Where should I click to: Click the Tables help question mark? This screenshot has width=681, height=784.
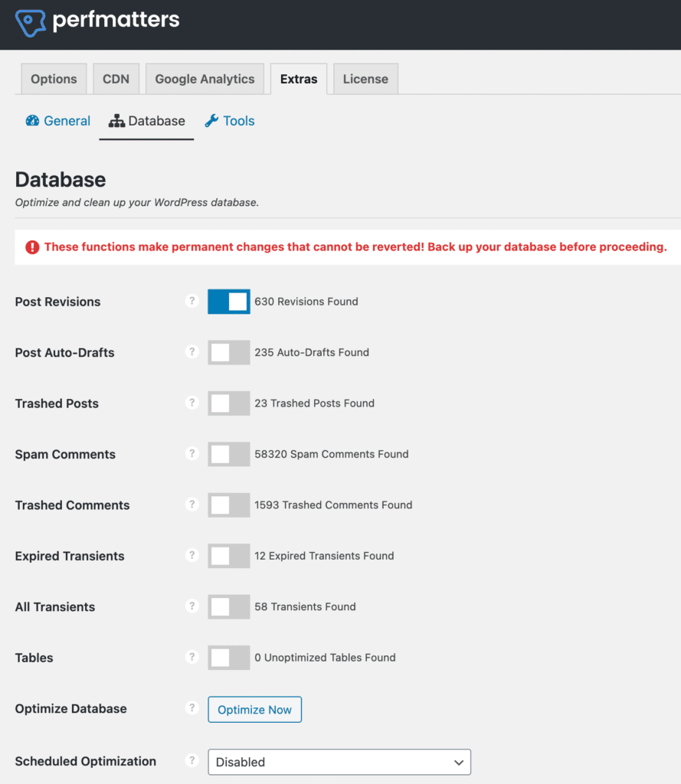192,657
